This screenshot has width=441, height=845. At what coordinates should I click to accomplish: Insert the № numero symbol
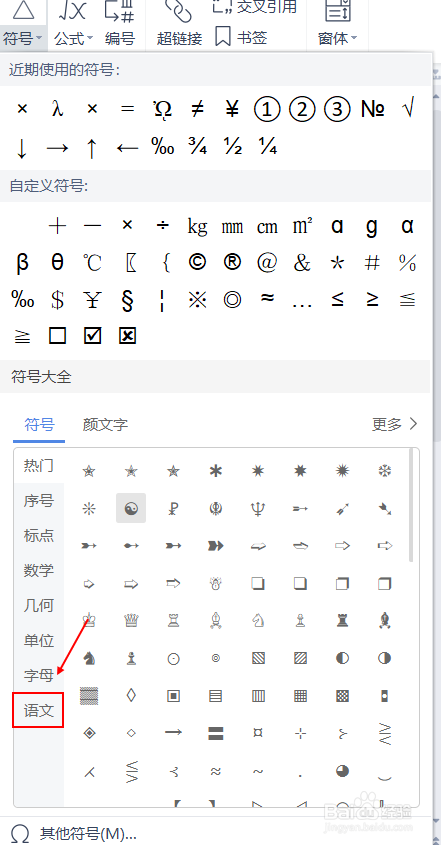pyautogui.click(x=373, y=109)
